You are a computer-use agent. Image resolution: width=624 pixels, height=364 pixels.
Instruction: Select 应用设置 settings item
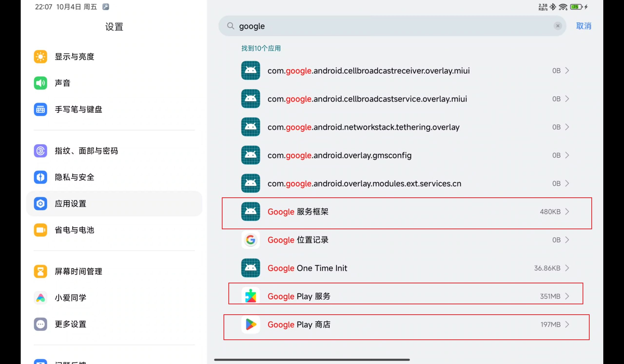tap(114, 204)
